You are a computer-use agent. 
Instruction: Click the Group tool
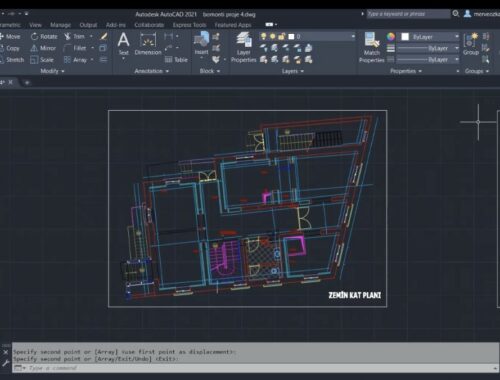(471, 44)
